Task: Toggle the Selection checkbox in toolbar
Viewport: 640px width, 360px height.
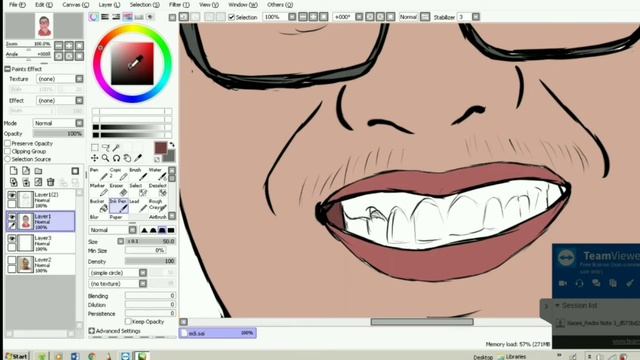Action: point(231,17)
